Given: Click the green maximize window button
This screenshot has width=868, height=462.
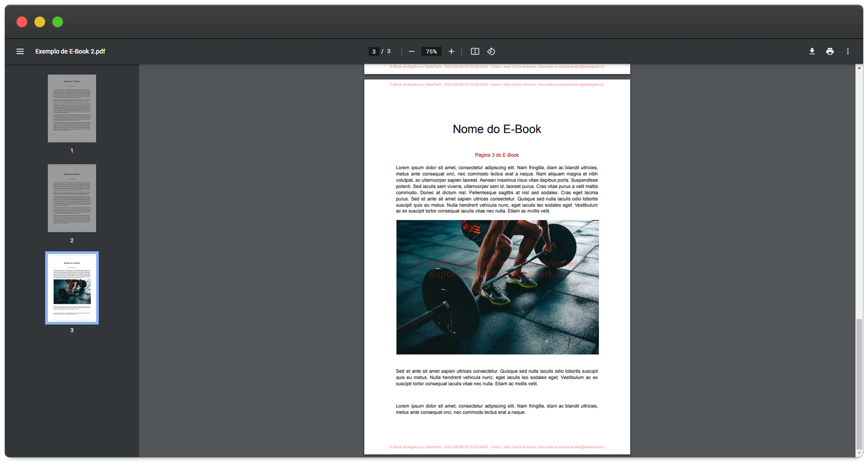Looking at the screenshot, I should tap(58, 22).
